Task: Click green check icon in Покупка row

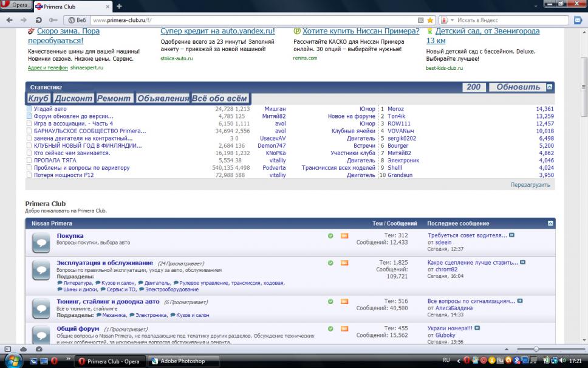Action: (x=330, y=236)
